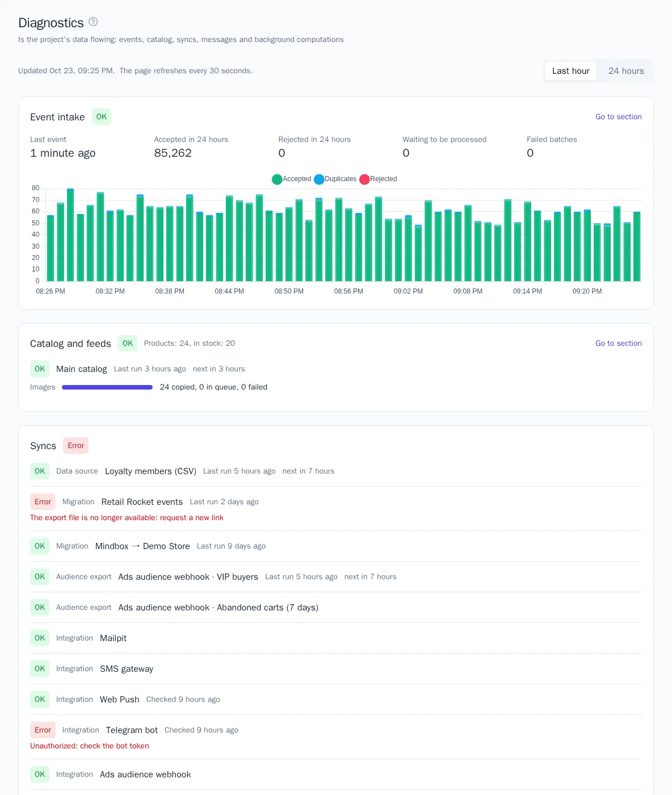Viewport: 672px width, 795px height.
Task: Click the 24 copied, 0 in queue text
Action: (x=213, y=387)
